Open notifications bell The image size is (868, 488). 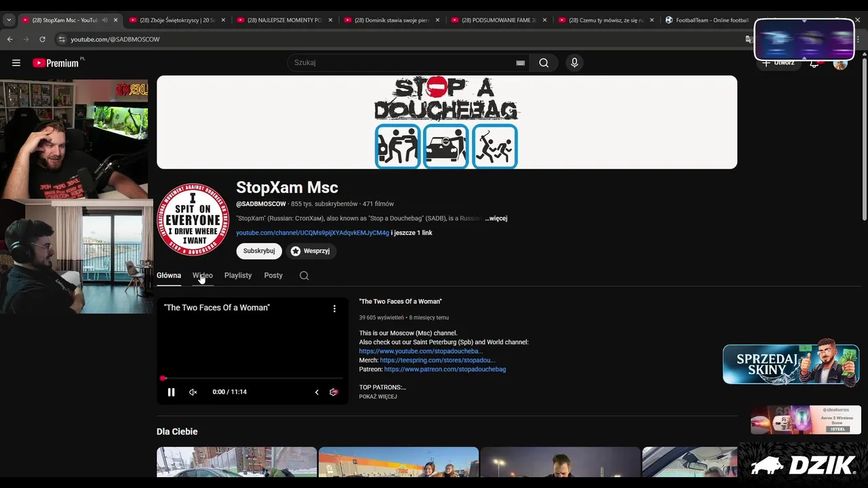click(x=814, y=63)
